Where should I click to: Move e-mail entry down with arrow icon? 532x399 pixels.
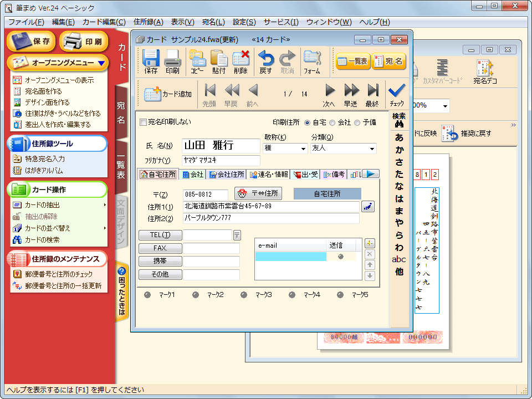point(370,276)
